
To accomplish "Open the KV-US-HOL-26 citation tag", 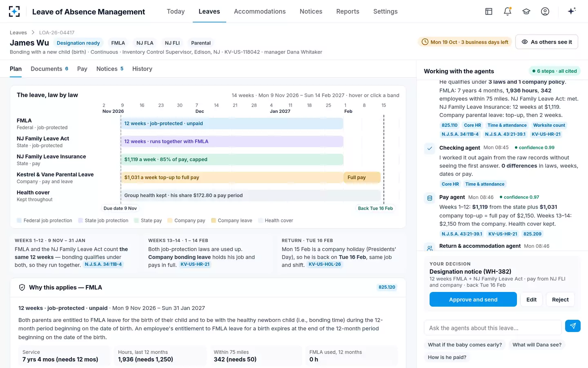I will (325, 264).
